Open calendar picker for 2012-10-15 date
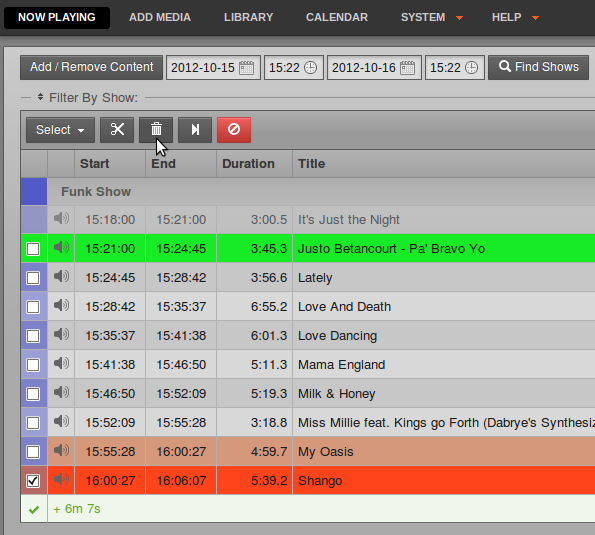This screenshot has height=535, width=595. point(247,68)
